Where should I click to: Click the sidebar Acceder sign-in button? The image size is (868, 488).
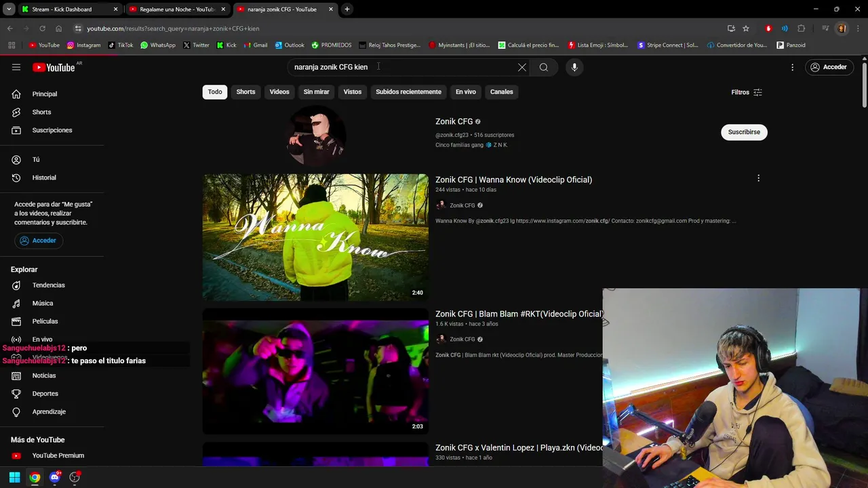(x=39, y=241)
